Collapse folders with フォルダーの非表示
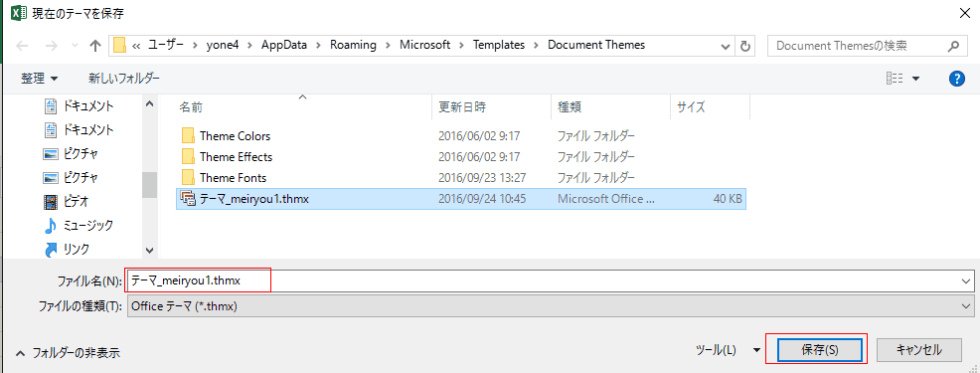This screenshot has width=980, height=373. click(x=69, y=353)
